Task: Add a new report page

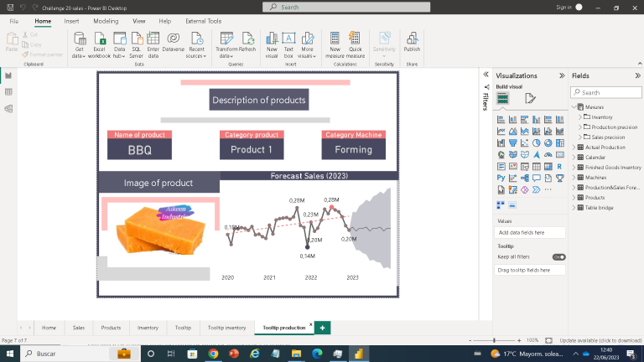Action: (322, 328)
